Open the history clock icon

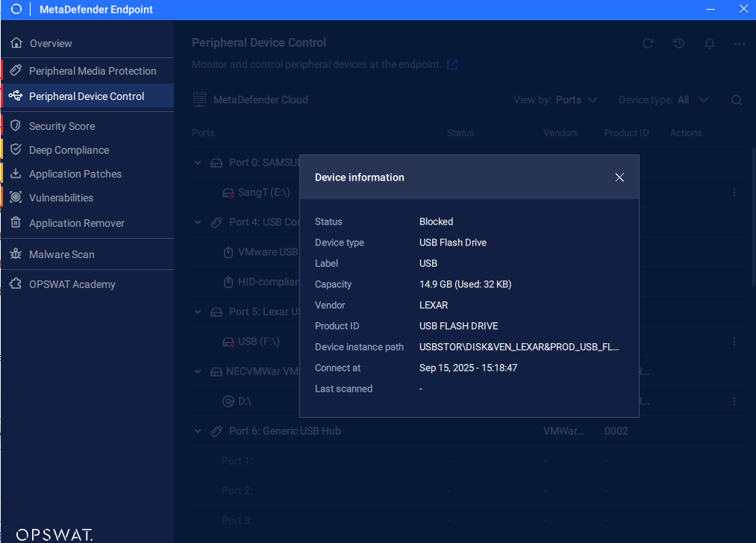(679, 43)
